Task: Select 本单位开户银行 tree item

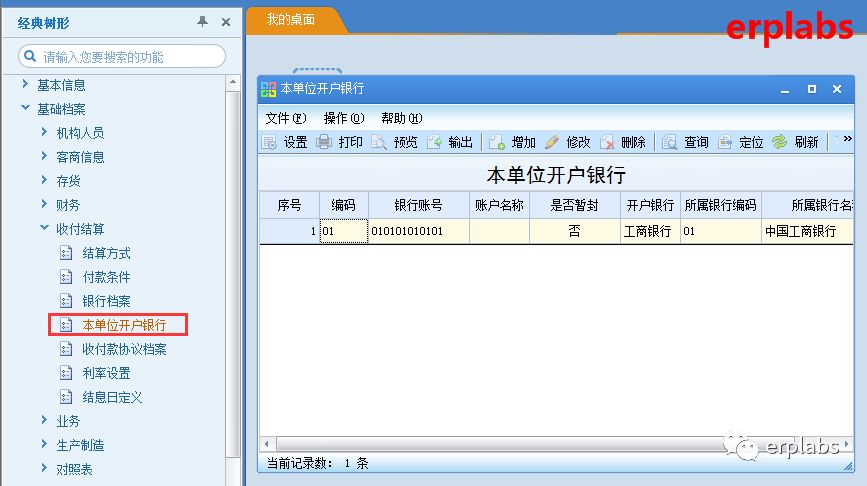Action: pyautogui.click(x=124, y=325)
